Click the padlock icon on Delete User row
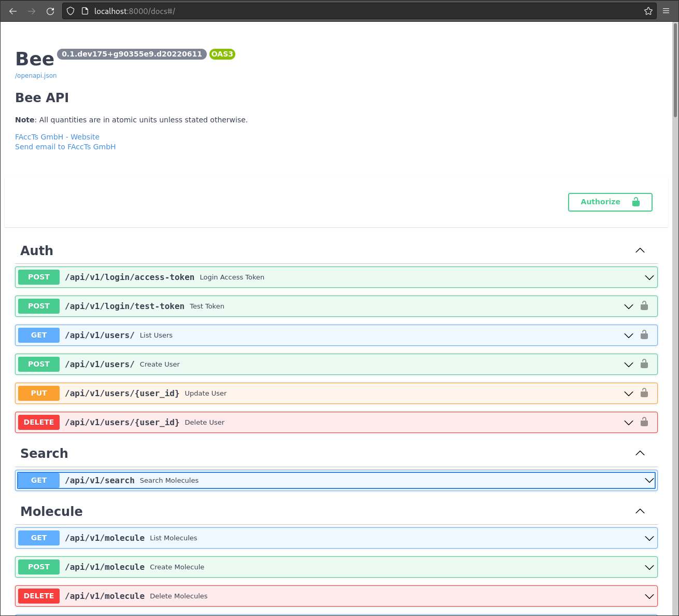 point(644,422)
